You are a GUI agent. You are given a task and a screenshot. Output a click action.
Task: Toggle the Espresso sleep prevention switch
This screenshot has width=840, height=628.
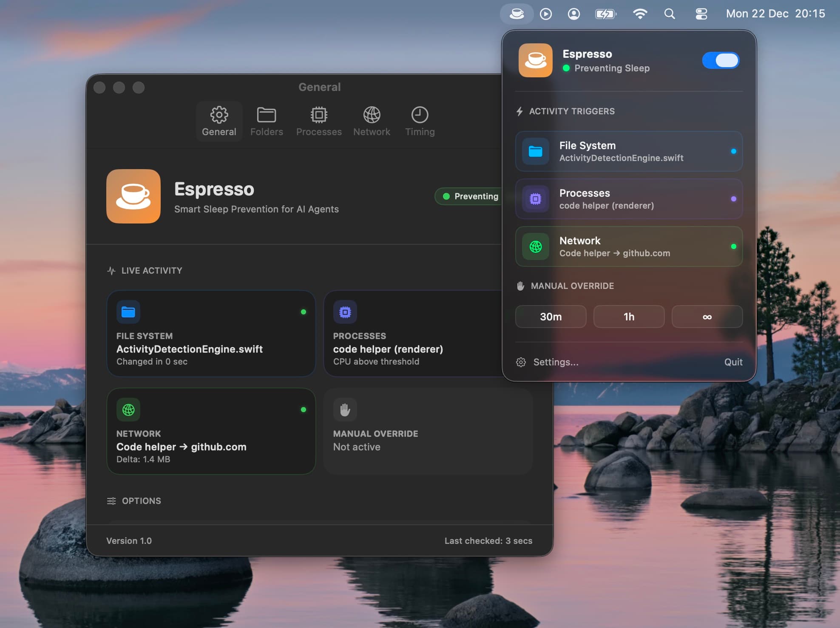pyautogui.click(x=721, y=60)
